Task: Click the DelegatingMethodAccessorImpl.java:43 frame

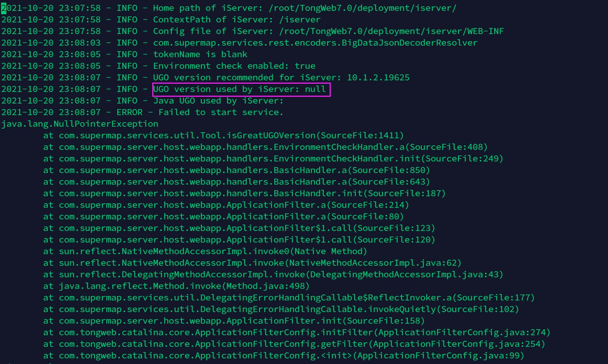Action: [x=273, y=274]
